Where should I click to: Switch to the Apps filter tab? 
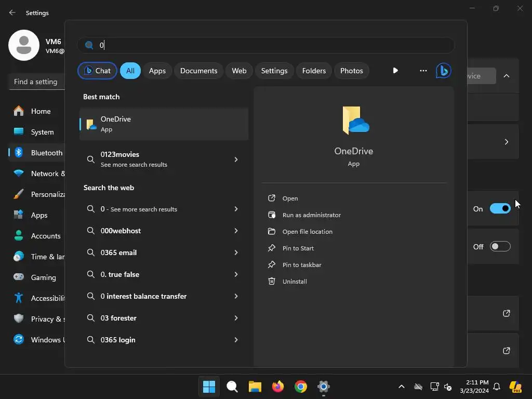(157, 71)
